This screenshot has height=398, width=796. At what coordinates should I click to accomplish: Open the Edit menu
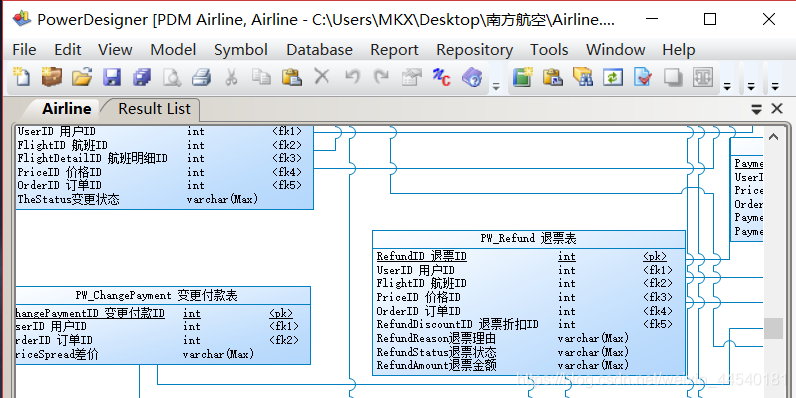click(x=68, y=50)
